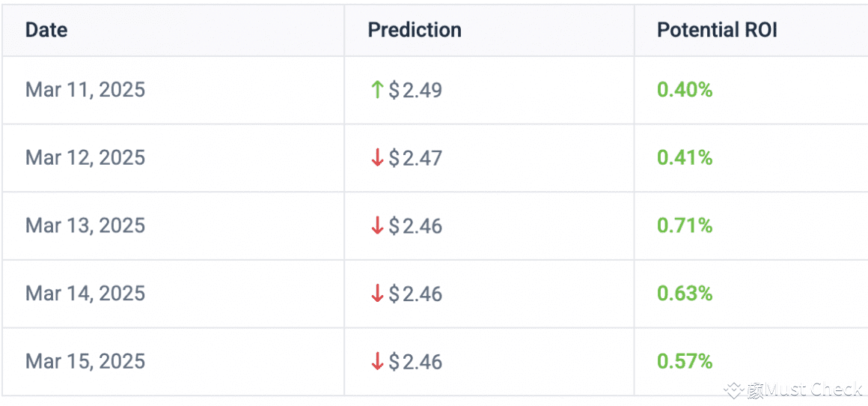868x406 pixels.
Task: Click the green up arrow beside $2.49
Action: click(x=377, y=91)
